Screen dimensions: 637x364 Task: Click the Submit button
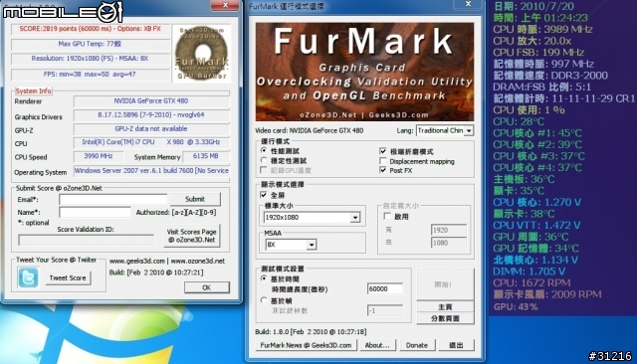click(x=195, y=199)
